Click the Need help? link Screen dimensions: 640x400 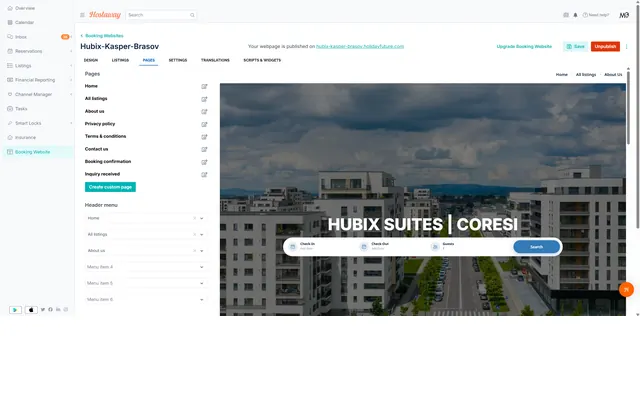click(596, 15)
